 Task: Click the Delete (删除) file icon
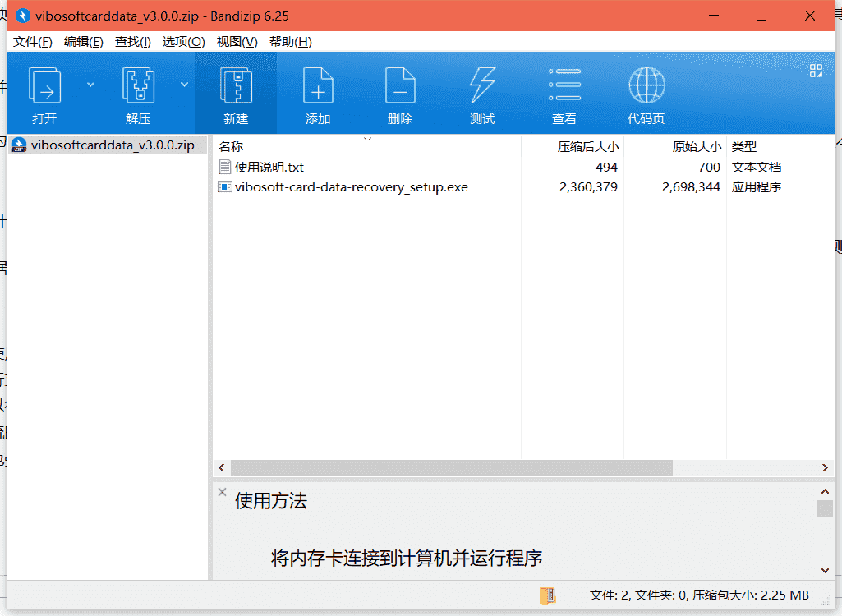(x=400, y=86)
